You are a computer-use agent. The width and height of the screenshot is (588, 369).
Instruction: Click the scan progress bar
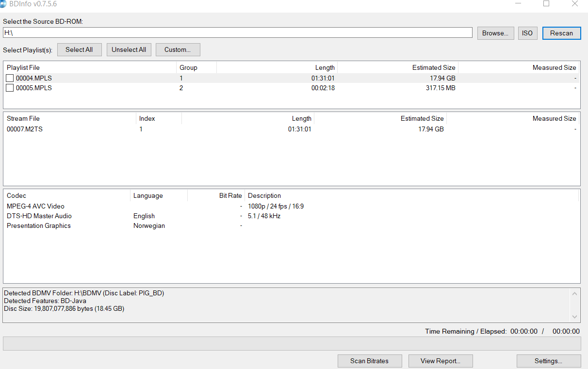click(292, 343)
